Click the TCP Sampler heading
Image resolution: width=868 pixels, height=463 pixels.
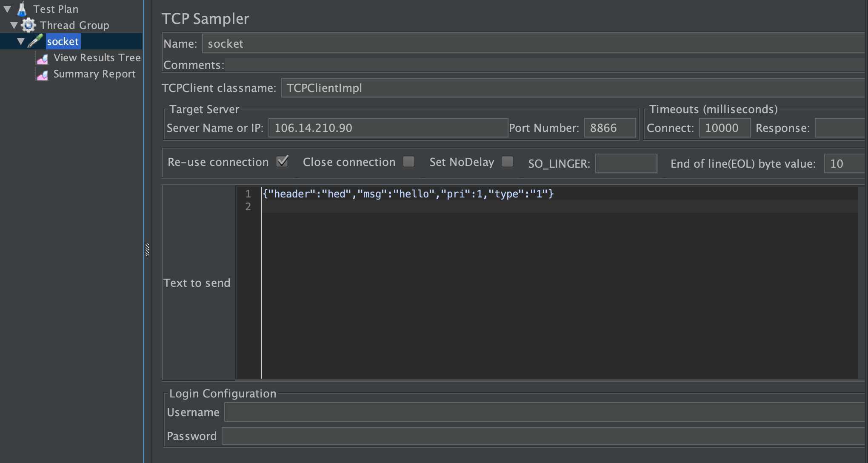click(205, 19)
